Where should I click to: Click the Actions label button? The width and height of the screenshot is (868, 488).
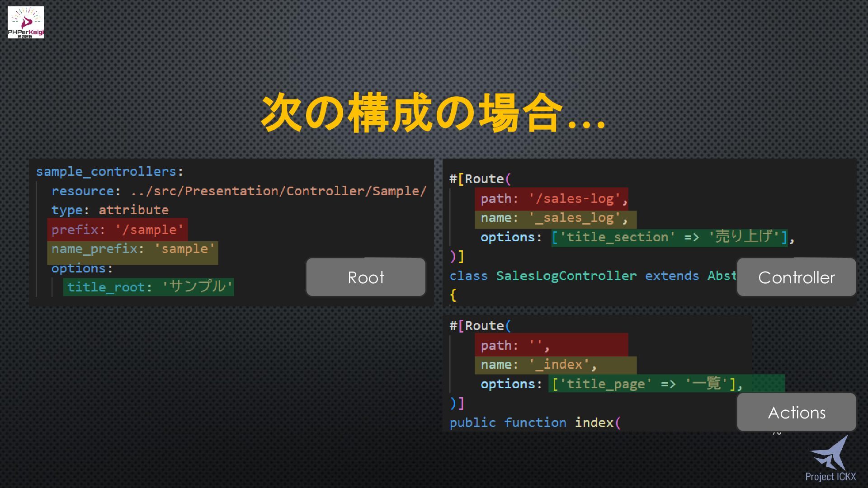(796, 413)
